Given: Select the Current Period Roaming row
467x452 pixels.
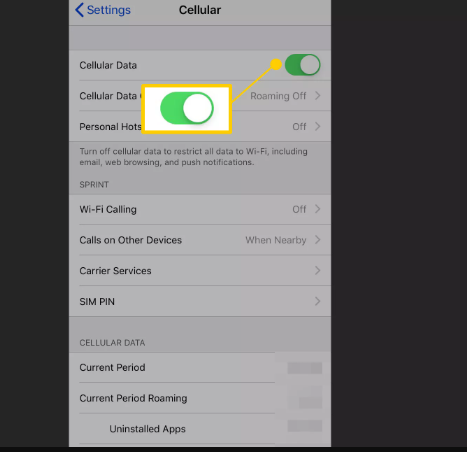Looking at the screenshot, I should tap(200, 398).
